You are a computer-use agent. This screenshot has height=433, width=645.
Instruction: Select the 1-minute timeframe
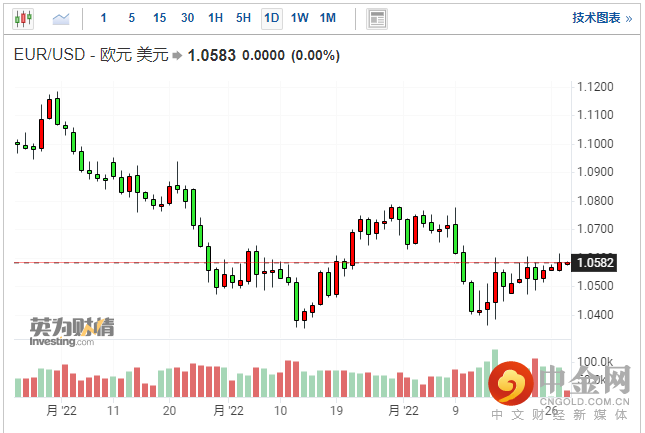pos(104,18)
